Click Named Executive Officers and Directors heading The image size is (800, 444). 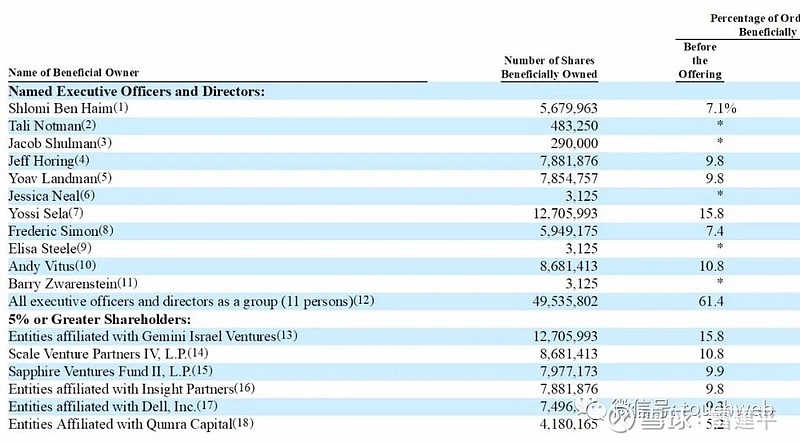click(137, 91)
